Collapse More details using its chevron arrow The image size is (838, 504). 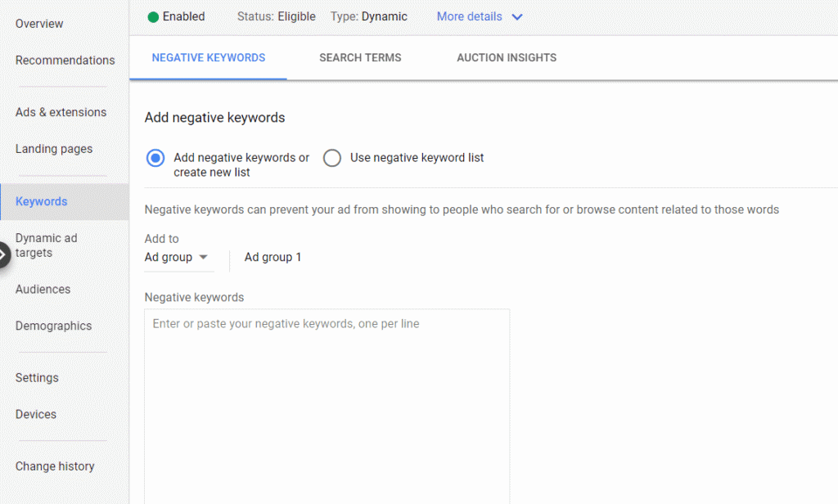pos(516,16)
